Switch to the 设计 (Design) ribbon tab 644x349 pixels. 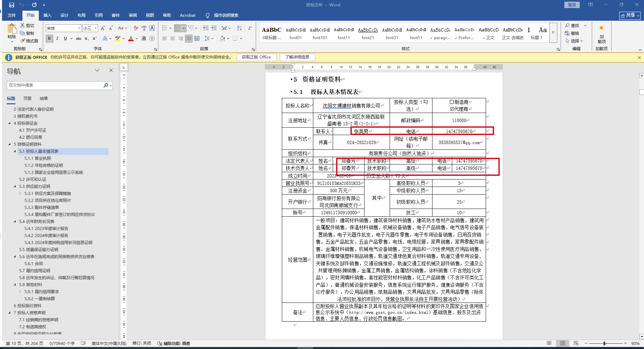(65, 15)
